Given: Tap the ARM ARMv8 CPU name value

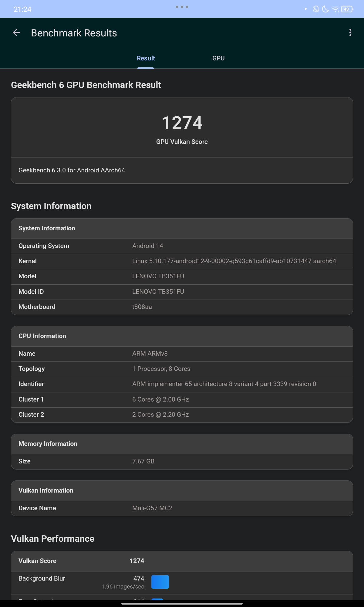Looking at the screenshot, I should pyautogui.click(x=150, y=354).
